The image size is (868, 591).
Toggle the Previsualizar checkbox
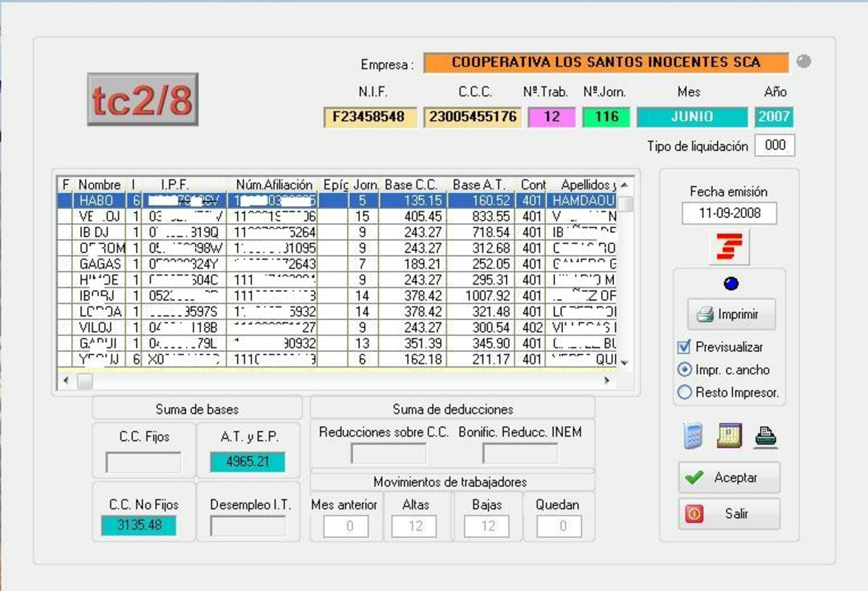[x=684, y=347]
